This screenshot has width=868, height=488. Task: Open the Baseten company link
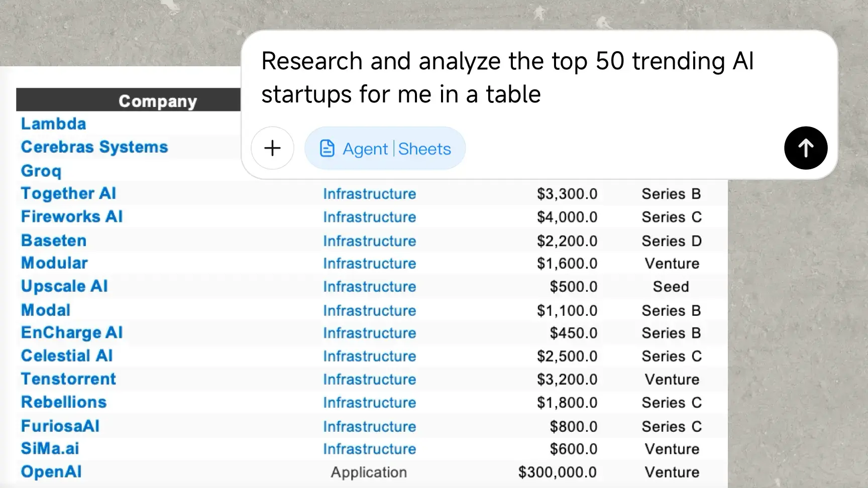[53, 240]
